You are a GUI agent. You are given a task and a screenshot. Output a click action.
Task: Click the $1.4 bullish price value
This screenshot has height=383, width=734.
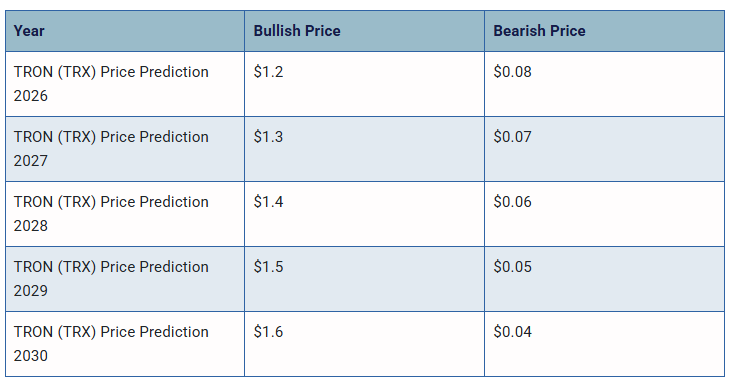coord(268,202)
